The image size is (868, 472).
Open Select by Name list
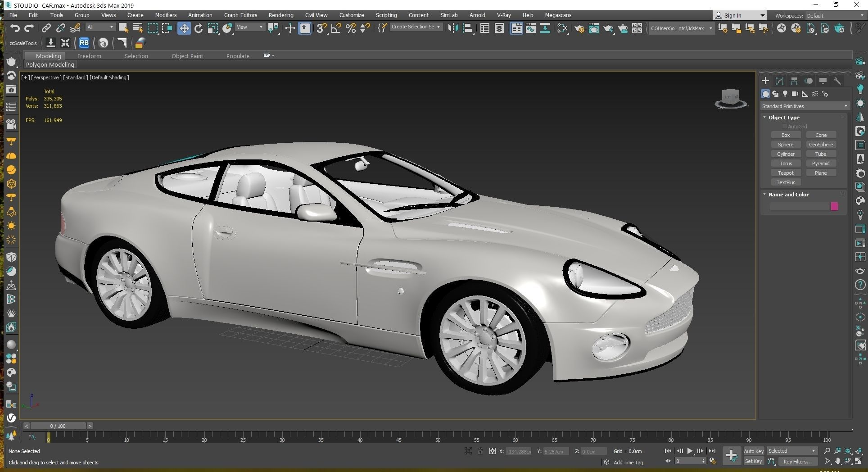[x=138, y=28]
